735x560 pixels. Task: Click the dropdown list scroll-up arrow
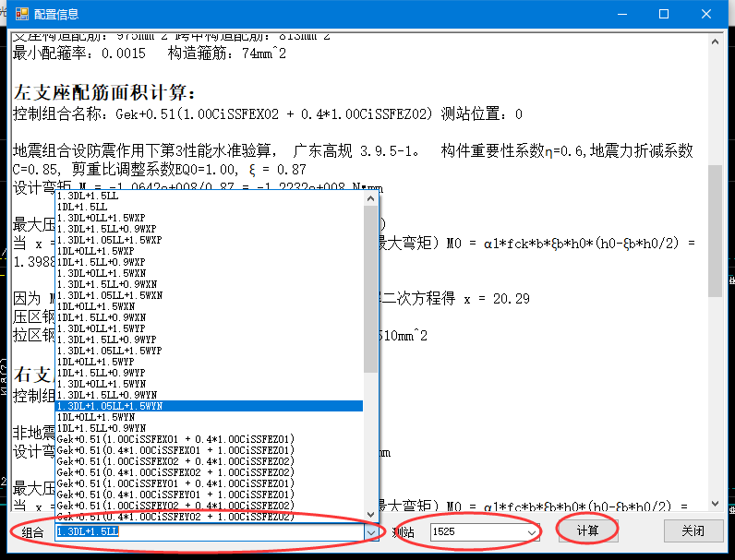pyautogui.click(x=371, y=197)
